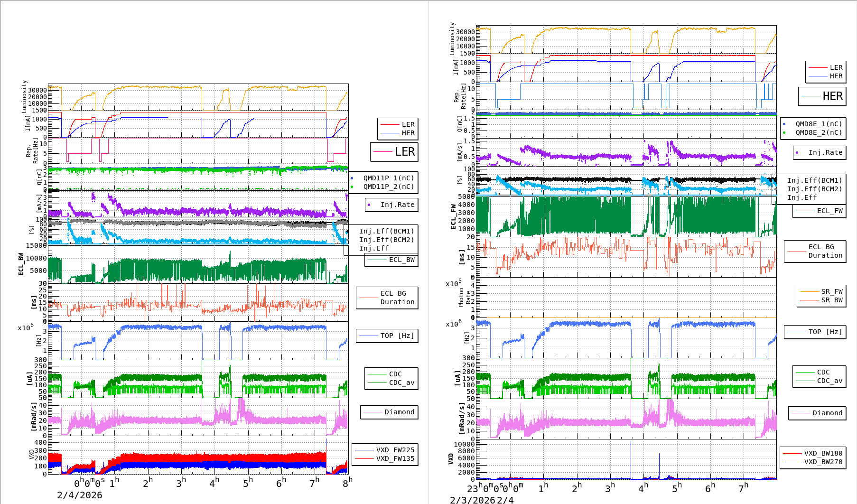Select the VXD_FW135 legend entry
Image resolution: width=857 pixels, height=504 pixels.
pos(395,458)
